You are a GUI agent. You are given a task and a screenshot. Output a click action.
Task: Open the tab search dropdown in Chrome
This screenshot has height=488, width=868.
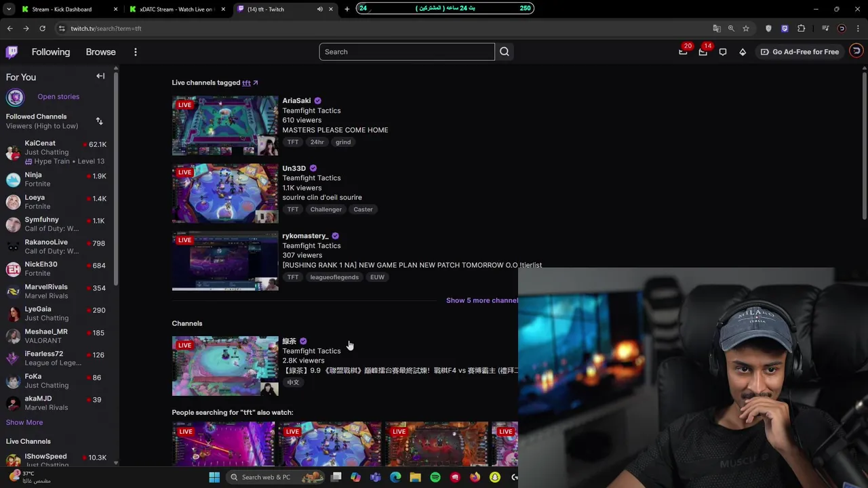9,9
